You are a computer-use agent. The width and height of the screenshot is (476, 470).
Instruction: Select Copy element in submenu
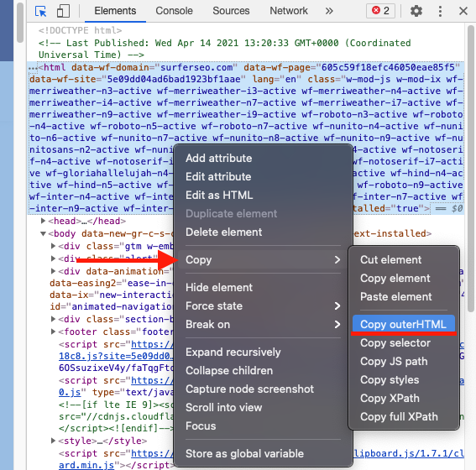(404, 279)
